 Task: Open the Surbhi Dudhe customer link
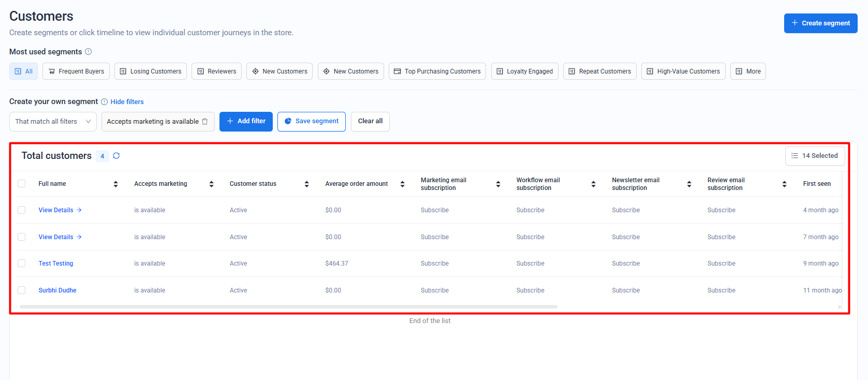click(x=57, y=290)
